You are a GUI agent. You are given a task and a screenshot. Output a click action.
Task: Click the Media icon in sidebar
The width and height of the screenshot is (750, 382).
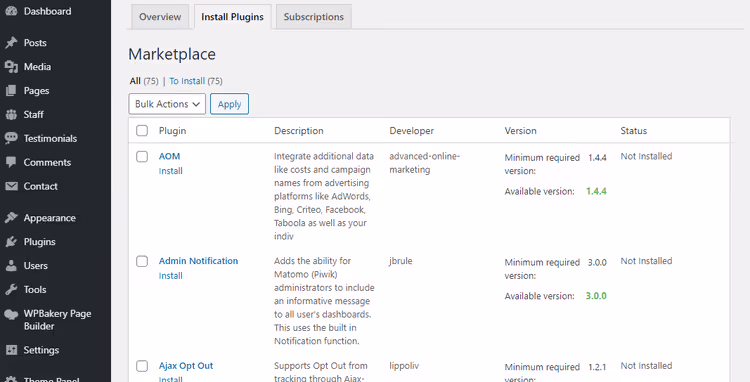click(11, 66)
